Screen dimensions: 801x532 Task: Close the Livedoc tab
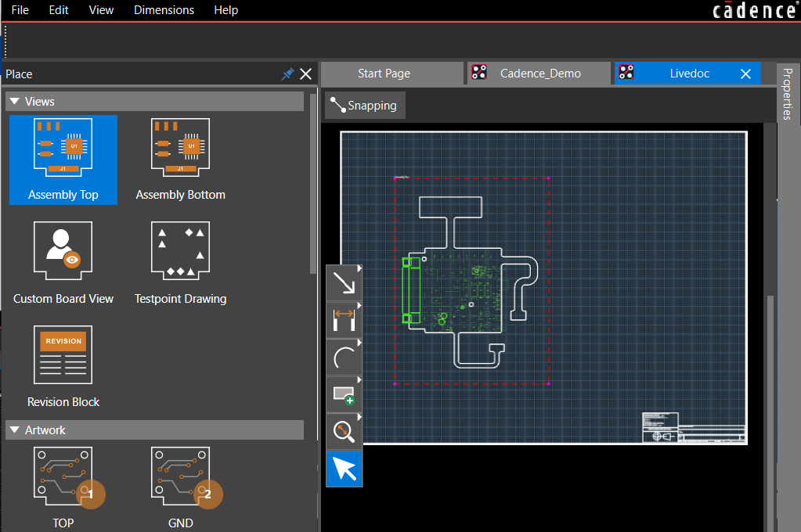[746, 74]
